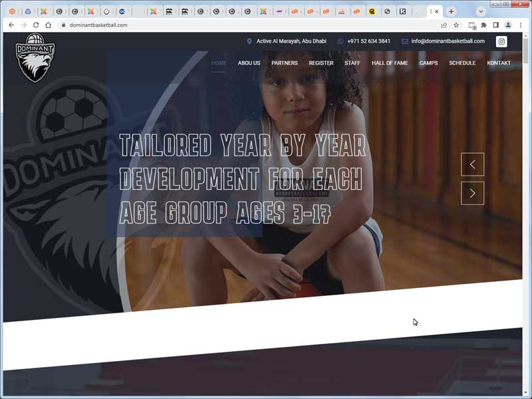Open the browser extensions puzzle menu
The height and width of the screenshot is (399, 532).
[x=484, y=25]
